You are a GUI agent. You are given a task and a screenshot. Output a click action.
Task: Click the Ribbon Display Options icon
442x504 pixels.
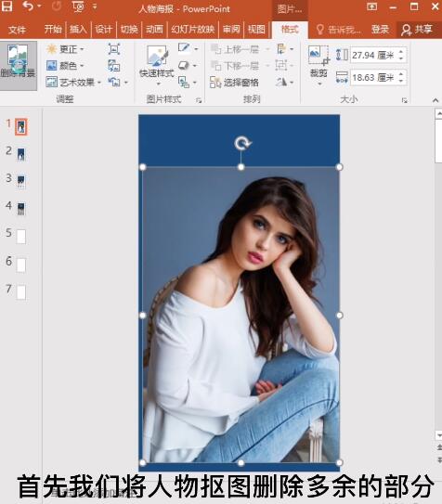pos(372,6)
